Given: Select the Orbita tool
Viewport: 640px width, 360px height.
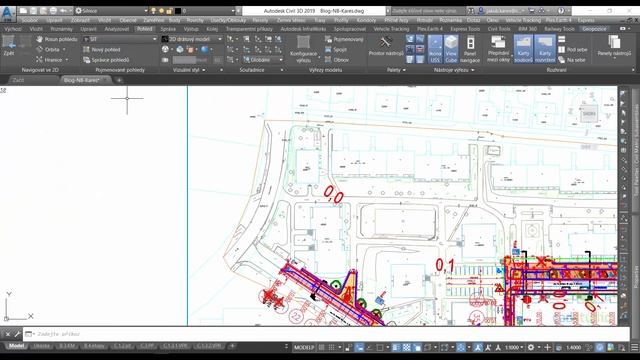Looking at the screenshot, I should click(51, 49).
